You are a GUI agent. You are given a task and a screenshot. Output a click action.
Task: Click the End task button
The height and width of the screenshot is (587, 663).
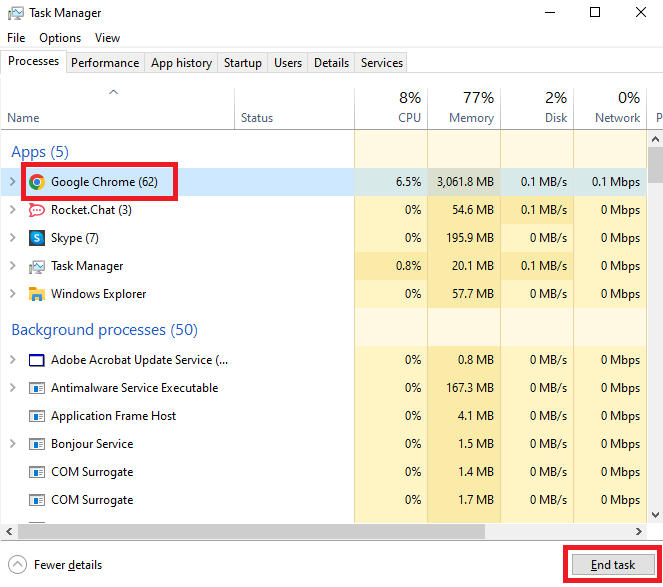pos(613,565)
